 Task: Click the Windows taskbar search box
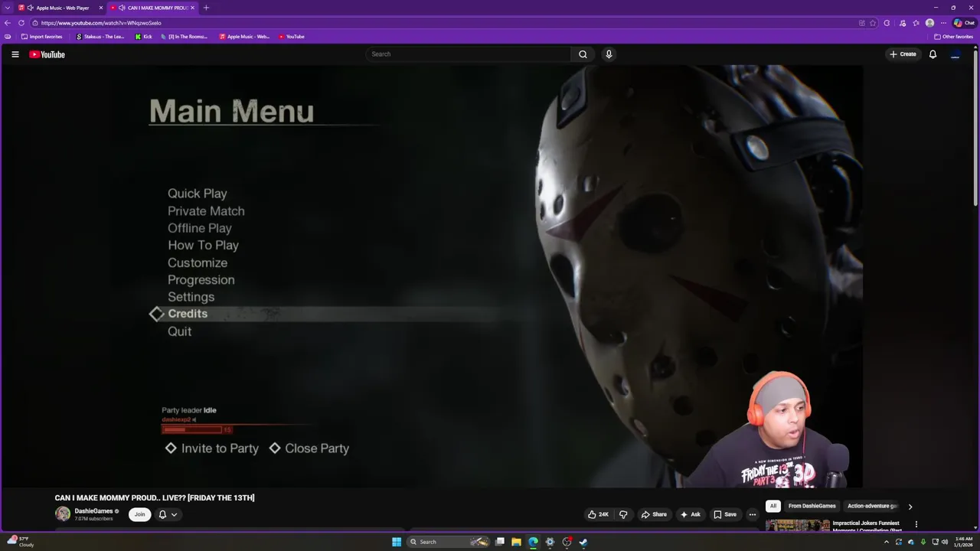(x=447, y=542)
